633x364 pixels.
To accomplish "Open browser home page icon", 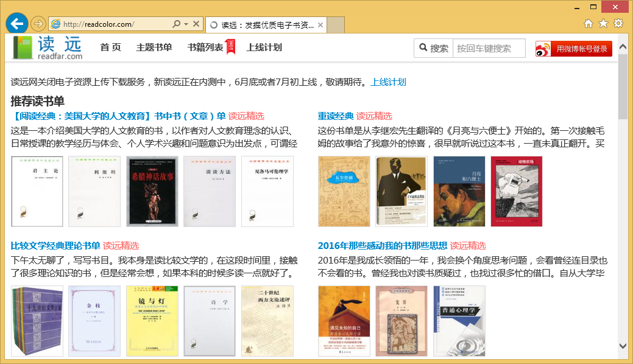I will (x=589, y=24).
